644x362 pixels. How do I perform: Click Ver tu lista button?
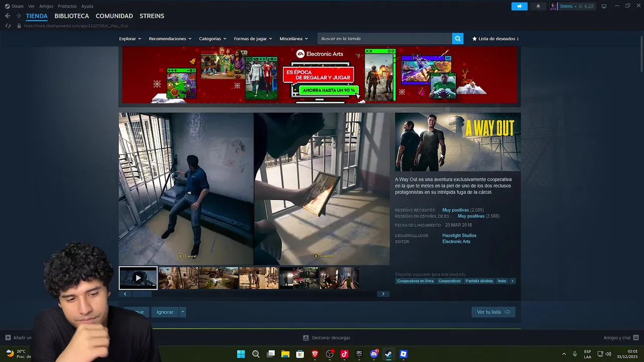click(493, 312)
